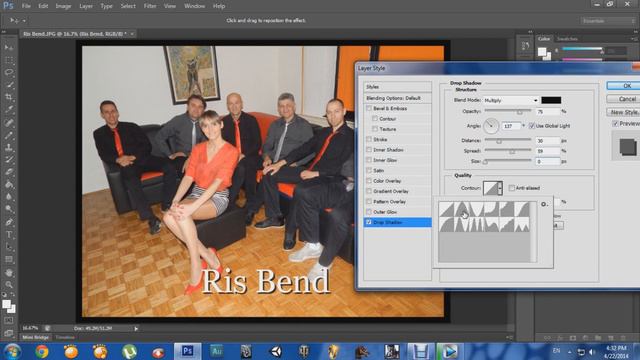The height and width of the screenshot is (360, 640).
Task: Open the Blend Mode Multiply dropdown
Action: point(511,100)
